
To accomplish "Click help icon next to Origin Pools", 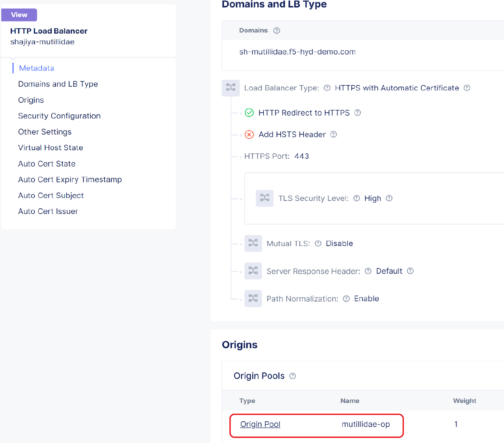I will tap(293, 376).
